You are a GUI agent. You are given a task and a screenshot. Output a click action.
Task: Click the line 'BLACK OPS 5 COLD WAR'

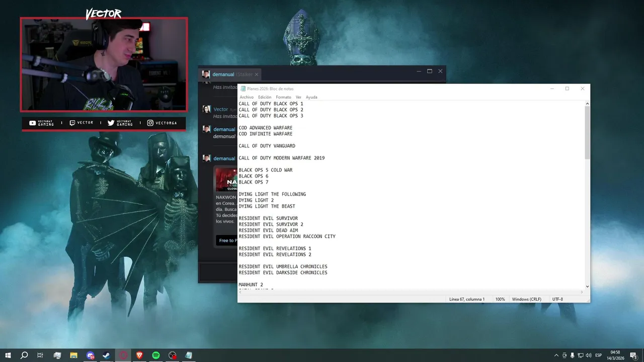coord(265,170)
